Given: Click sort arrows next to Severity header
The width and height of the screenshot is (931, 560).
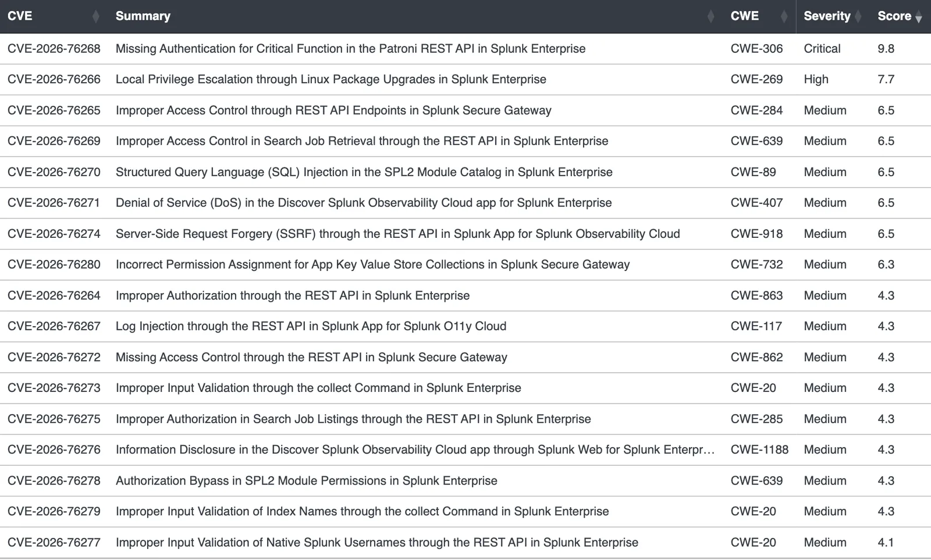Looking at the screenshot, I should click(858, 17).
